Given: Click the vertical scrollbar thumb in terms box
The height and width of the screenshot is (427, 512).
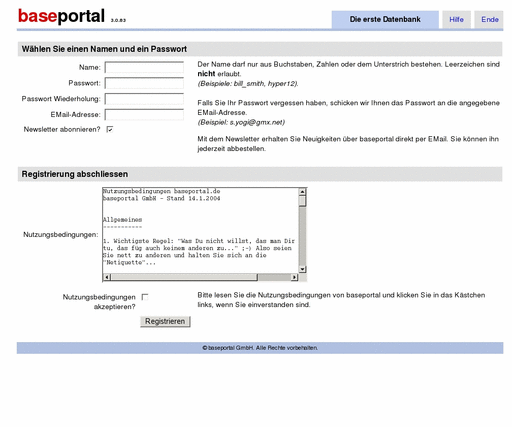Looking at the screenshot, I should pos(302,201).
